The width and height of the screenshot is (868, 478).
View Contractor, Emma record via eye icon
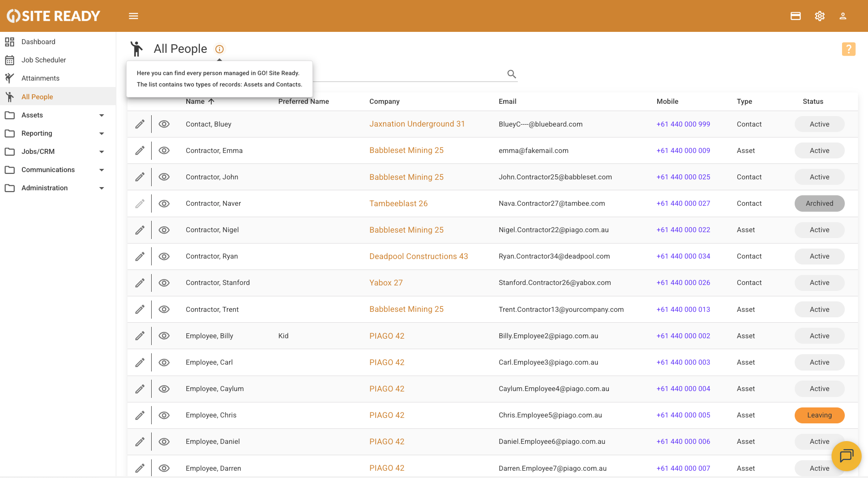point(164,151)
